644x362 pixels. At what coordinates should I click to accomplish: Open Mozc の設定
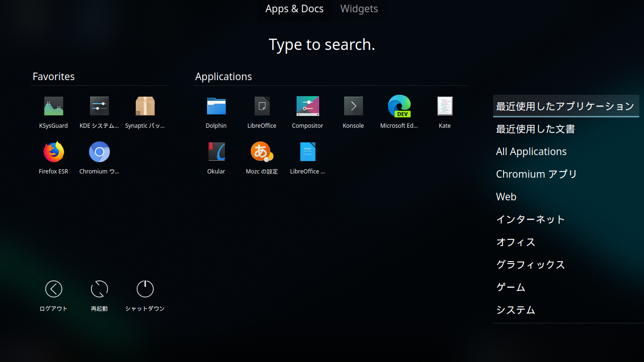click(x=262, y=158)
